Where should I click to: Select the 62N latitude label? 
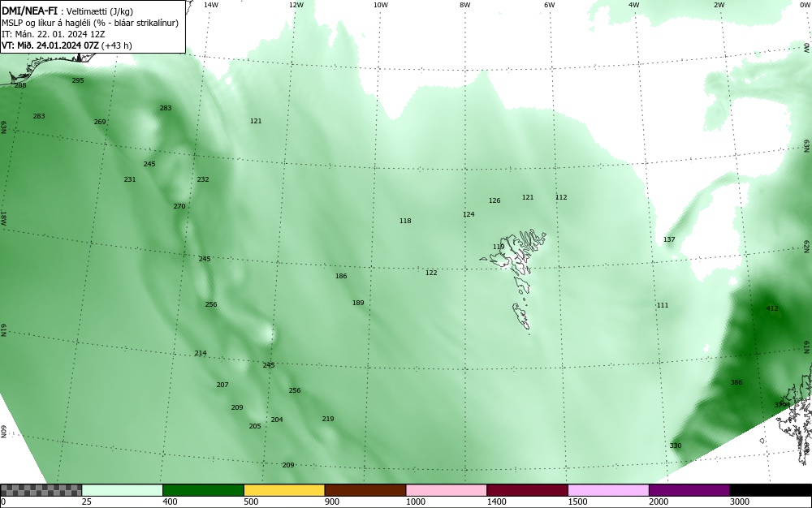point(807,246)
